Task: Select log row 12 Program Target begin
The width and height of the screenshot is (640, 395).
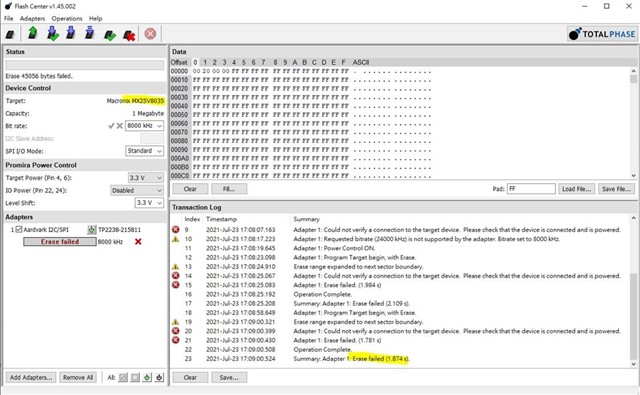Action: tap(401, 257)
